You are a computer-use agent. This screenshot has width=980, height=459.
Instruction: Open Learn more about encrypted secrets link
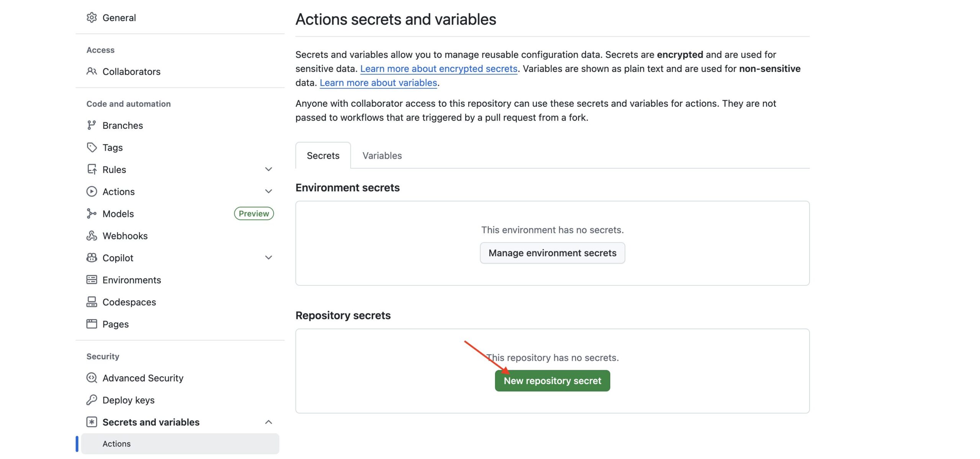[x=439, y=69]
